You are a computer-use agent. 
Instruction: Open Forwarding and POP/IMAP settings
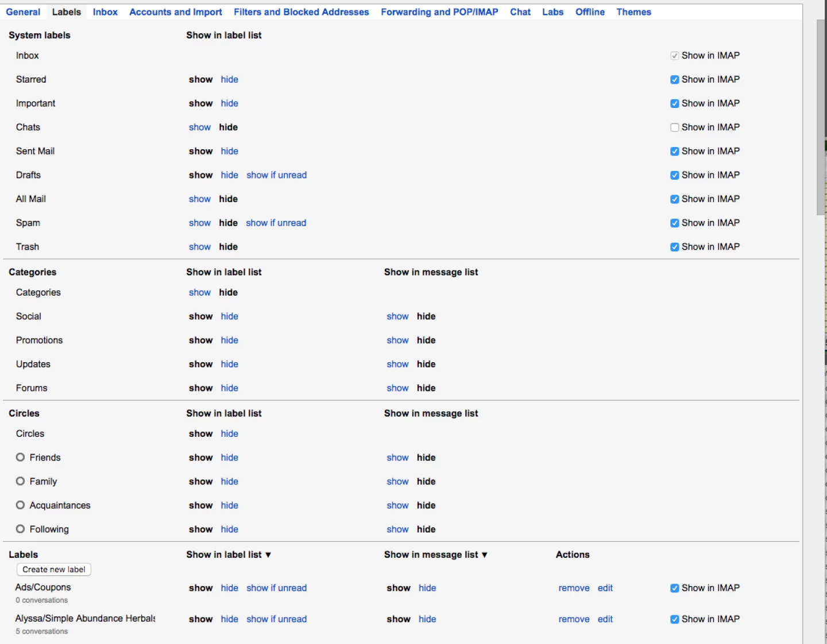[x=439, y=11]
